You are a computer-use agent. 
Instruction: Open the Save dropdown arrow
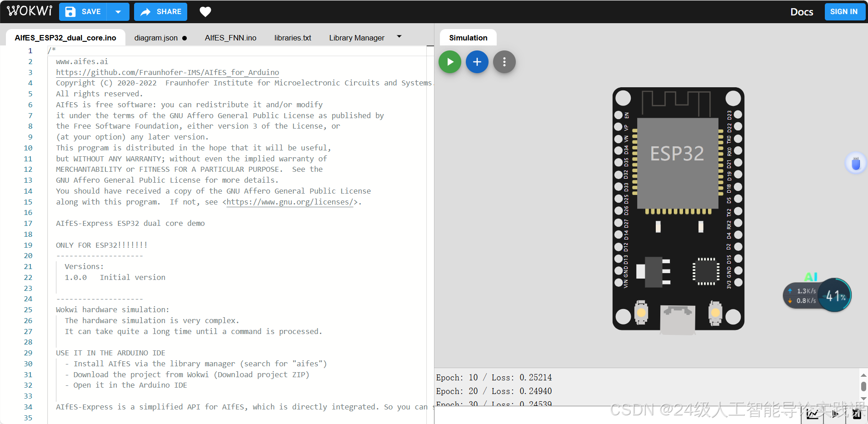tap(119, 11)
